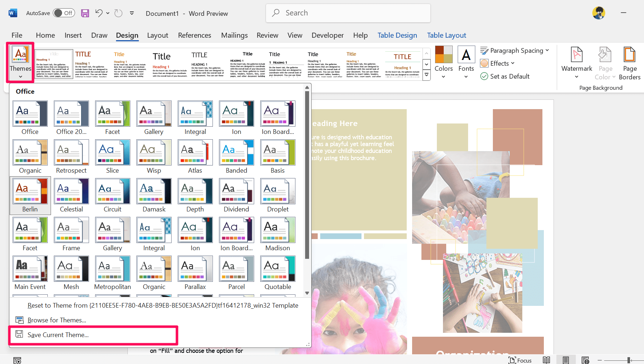Screen dimensions: 644x364
Task: Click style gallery row up arrow
Action: pyautogui.click(x=426, y=54)
